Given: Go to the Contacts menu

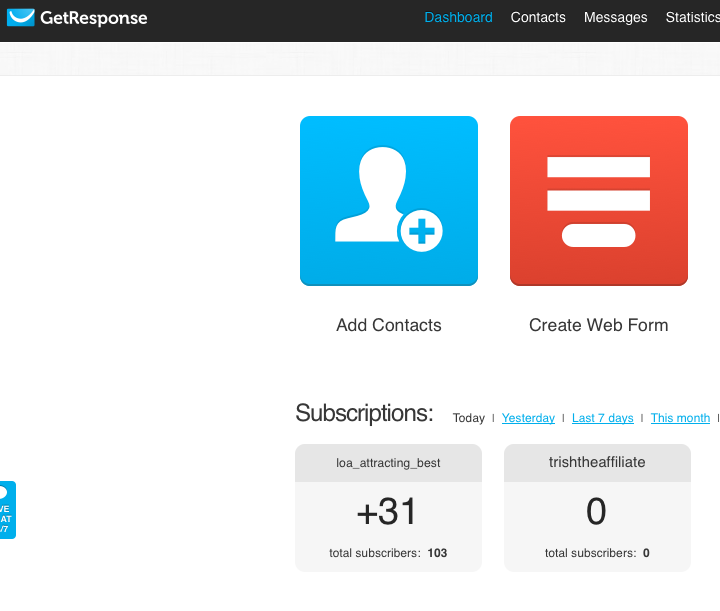Looking at the screenshot, I should click(x=538, y=17).
